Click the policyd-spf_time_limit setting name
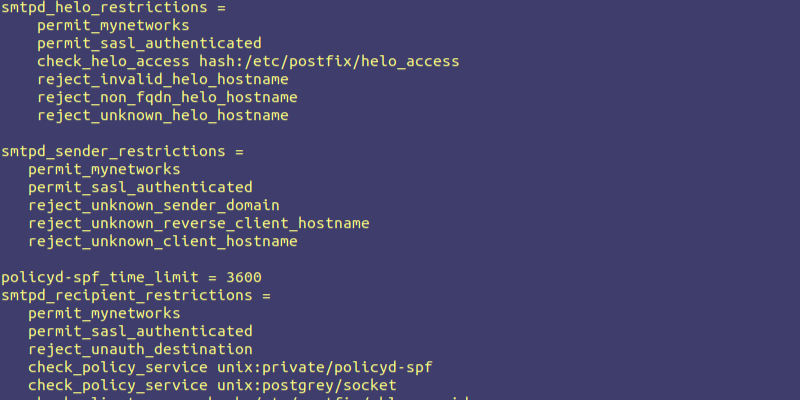The width and height of the screenshot is (800, 400). click(104, 277)
